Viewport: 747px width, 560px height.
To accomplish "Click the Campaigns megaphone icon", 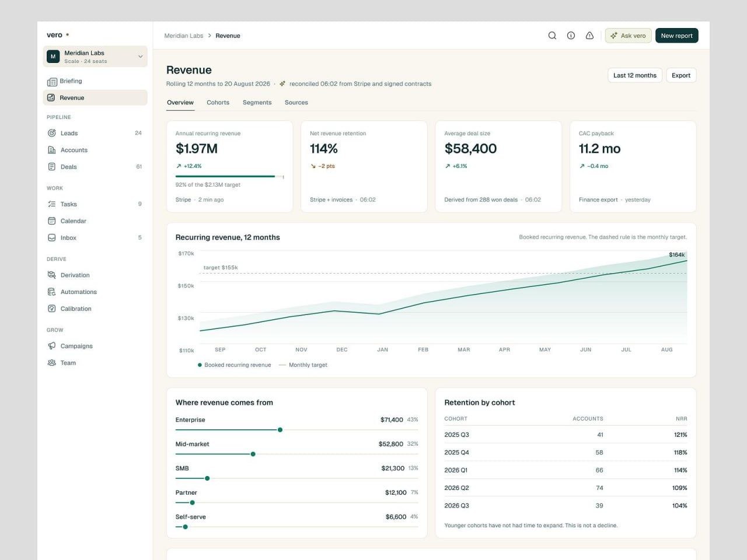I will click(x=52, y=346).
